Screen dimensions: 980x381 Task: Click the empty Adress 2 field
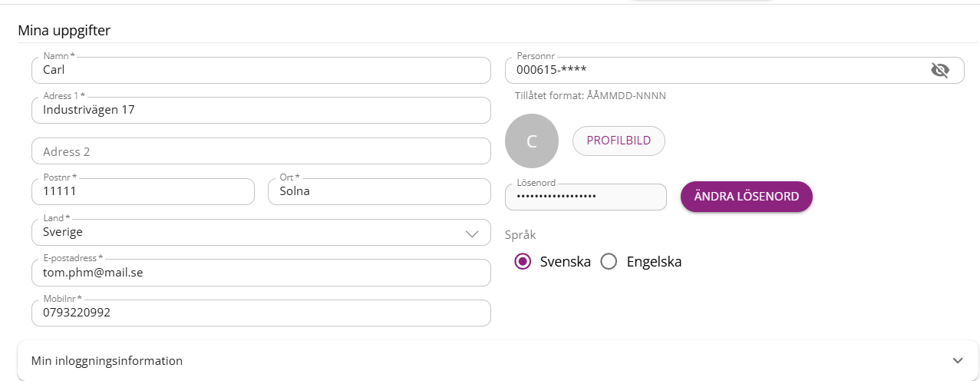click(x=261, y=151)
